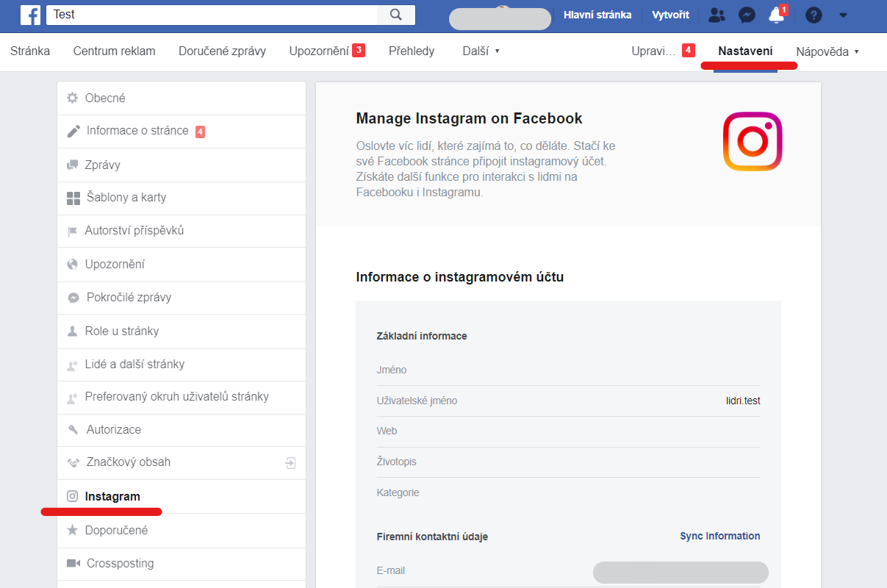Expand the account dropdown arrow in top bar

pyautogui.click(x=843, y=15)
